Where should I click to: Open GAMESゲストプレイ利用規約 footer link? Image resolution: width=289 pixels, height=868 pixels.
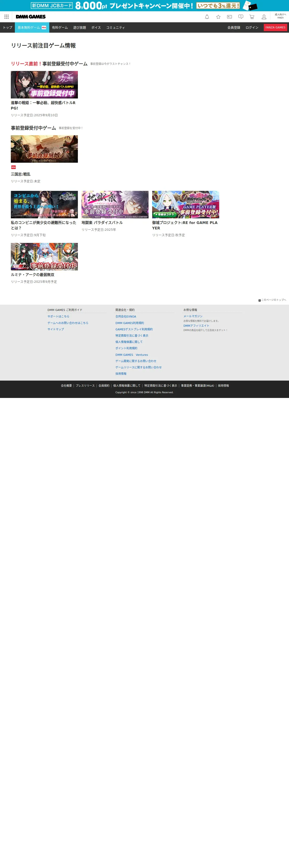[x=134, y=329]
